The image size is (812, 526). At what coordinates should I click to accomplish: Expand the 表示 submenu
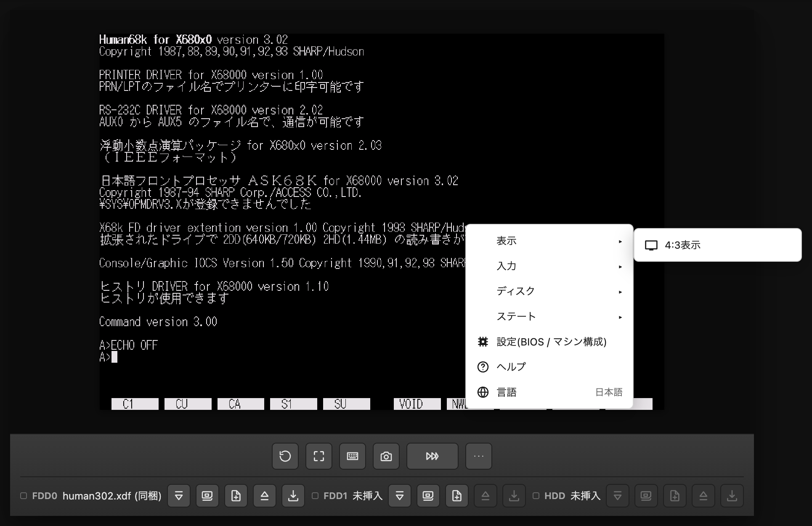tap(549, 241)
